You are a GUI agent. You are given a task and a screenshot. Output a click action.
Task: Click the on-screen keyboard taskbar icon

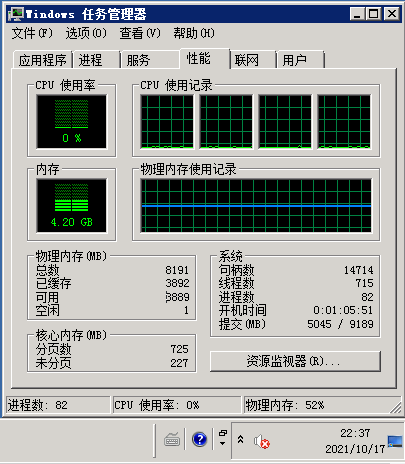[x=172, y=439]
